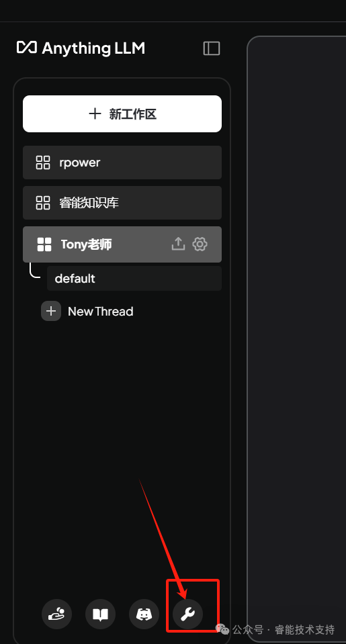Start a thread via New Thread label
This screenshot has width=346, height=644.
coord(101,312)
